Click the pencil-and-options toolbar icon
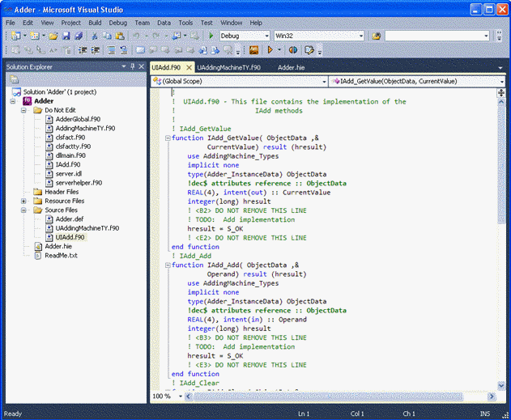Image resolution: width=511 pixels, height=420 pixels. tap(309, 50)
